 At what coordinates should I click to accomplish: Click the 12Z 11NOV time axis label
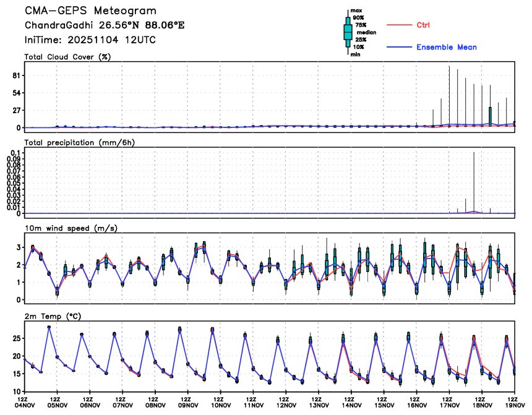[x=253, y=403]
